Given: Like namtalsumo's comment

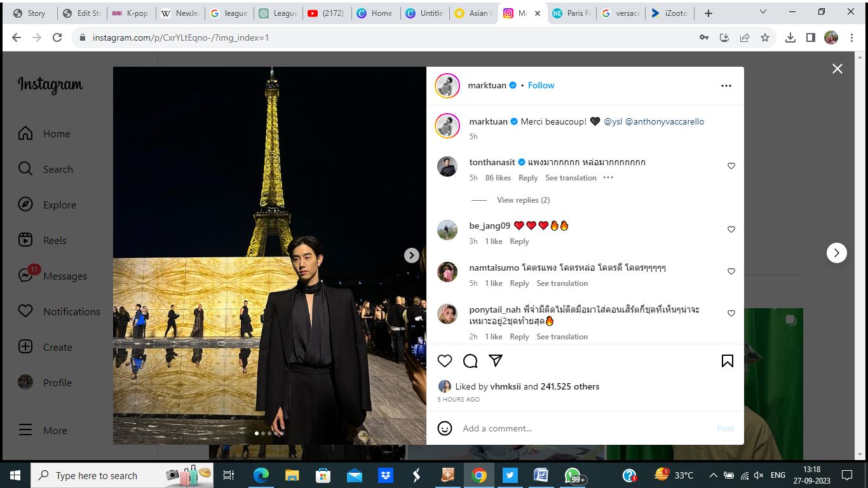Looking at the screenshot, I should (731, 271).
